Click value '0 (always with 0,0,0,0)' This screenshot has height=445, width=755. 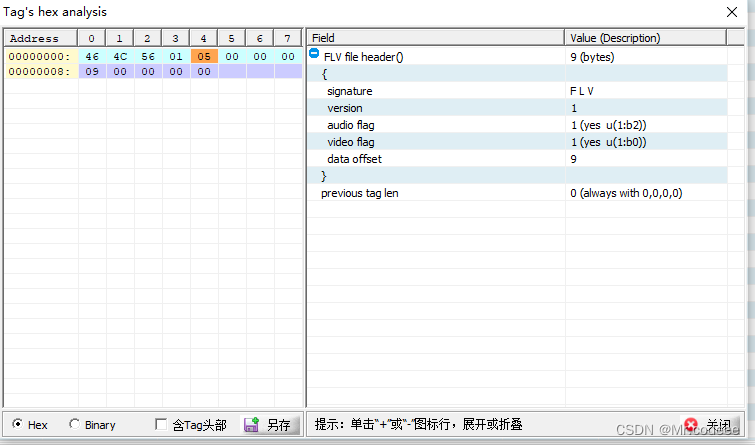pyautogui.click(x=626, y=193)
